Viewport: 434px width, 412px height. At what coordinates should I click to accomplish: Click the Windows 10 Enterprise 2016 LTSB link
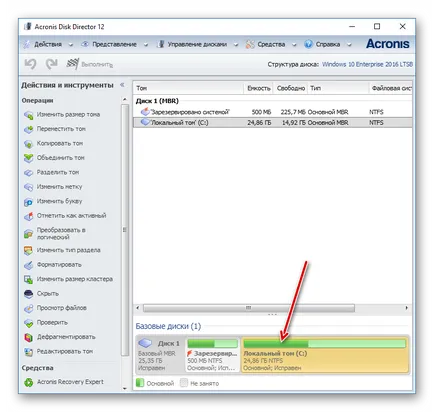[x=367, y=64]
